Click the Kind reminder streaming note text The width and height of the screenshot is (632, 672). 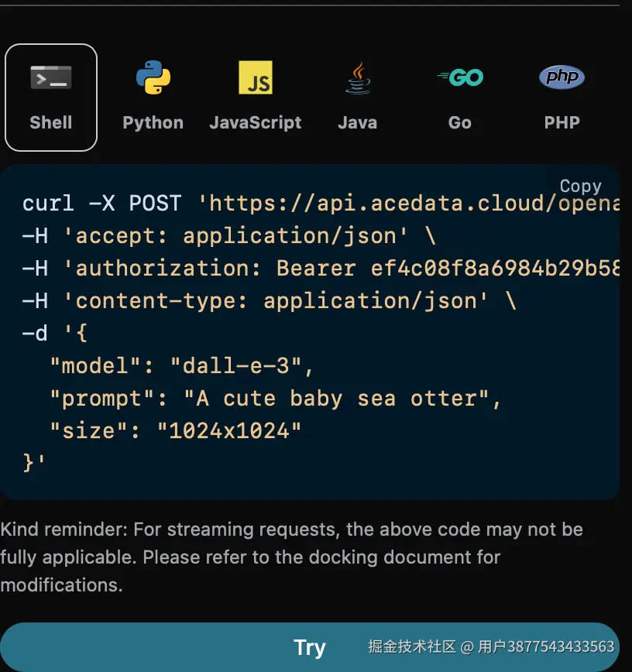(x=291, y=557)
